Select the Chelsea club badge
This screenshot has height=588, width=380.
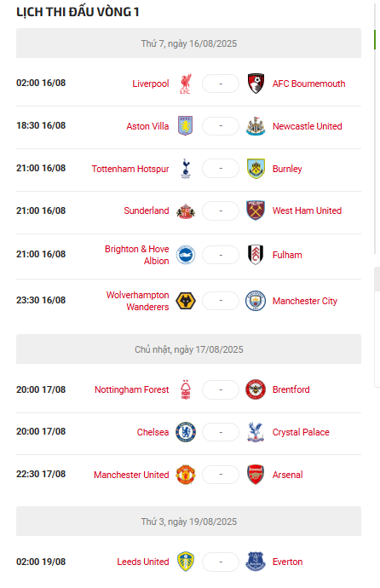pyautogui.click(x=186, y=432)
